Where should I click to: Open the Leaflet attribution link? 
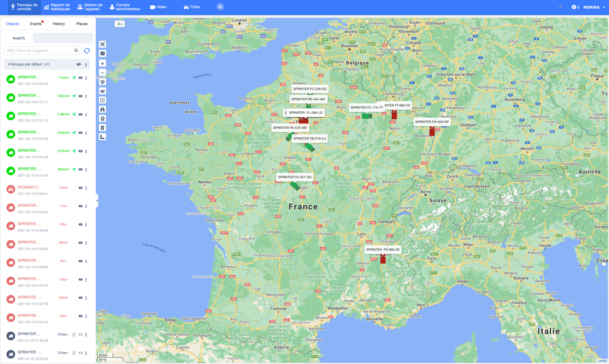(602, 361)
